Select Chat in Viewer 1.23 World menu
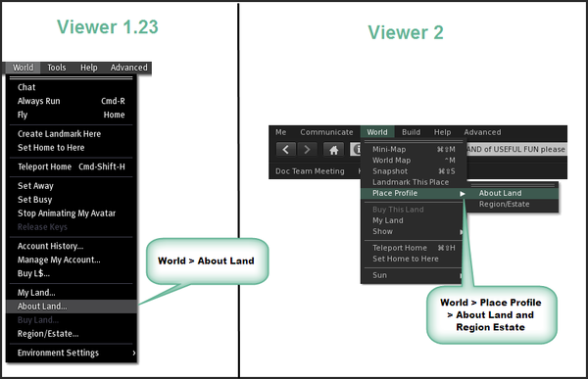Screen dimensions: 588x379 (72, 87)
